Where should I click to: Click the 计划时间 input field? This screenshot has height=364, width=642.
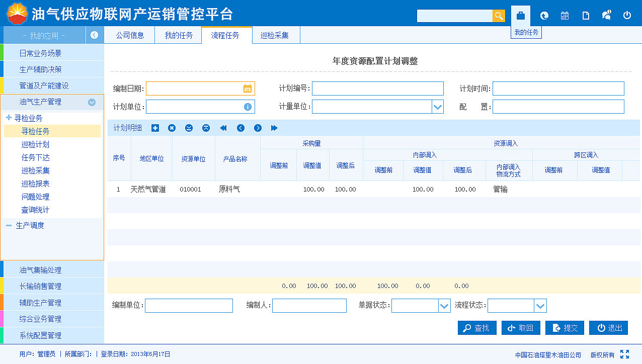(x=558, y=88)
